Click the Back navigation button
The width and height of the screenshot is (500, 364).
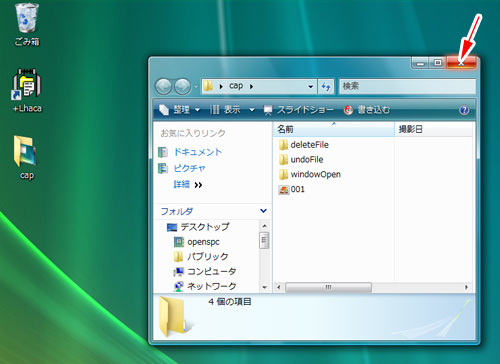click(x=164, y=87)
